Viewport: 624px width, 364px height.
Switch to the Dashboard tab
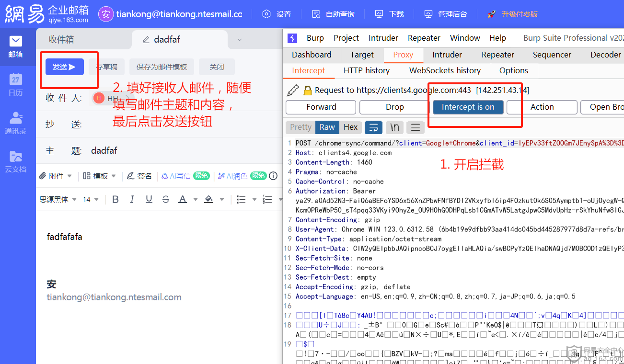click(312, 55)
